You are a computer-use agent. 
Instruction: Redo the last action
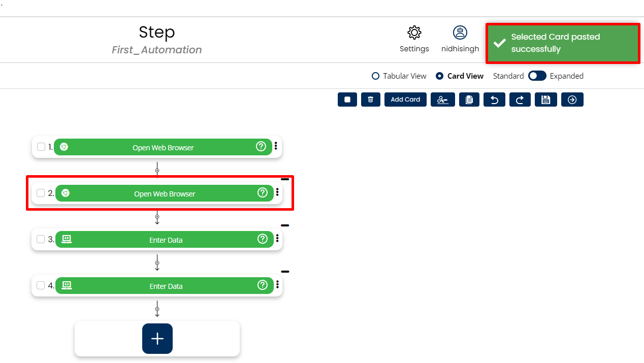tap(520, 100)
